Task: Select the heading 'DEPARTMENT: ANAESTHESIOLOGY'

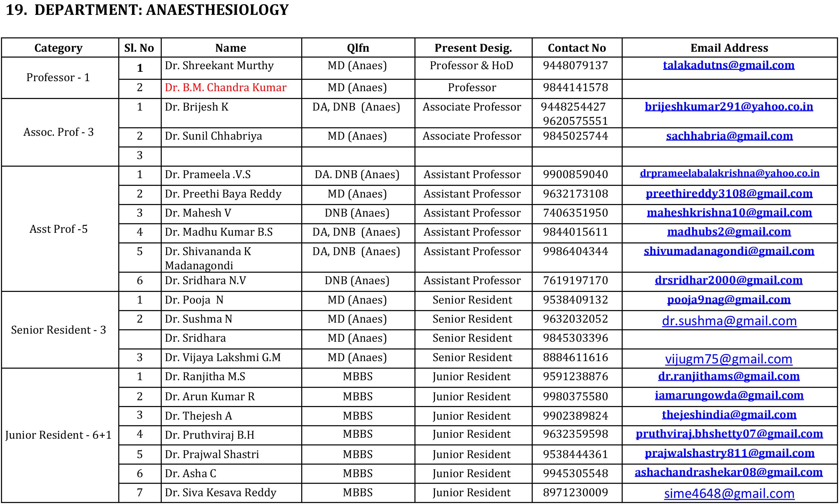Action: pyautogui.click(x=161, y=10)
